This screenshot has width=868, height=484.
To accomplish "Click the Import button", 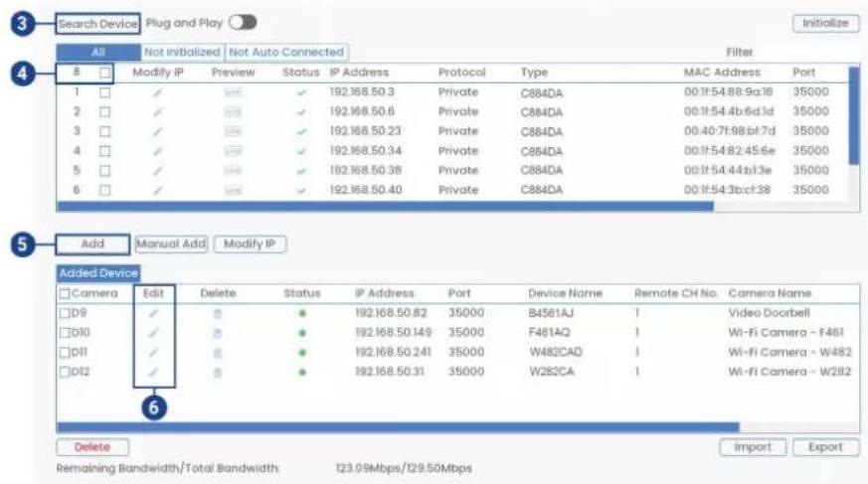I will [x=753, y=447].
